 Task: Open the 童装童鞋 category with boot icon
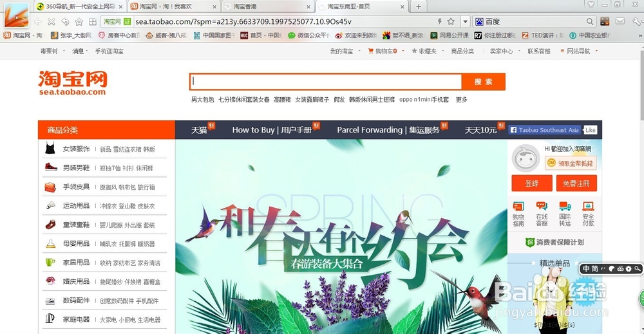76,225
